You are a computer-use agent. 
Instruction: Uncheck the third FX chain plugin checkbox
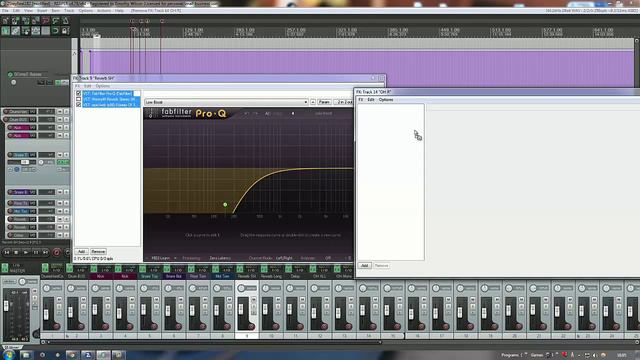point(78,105)
